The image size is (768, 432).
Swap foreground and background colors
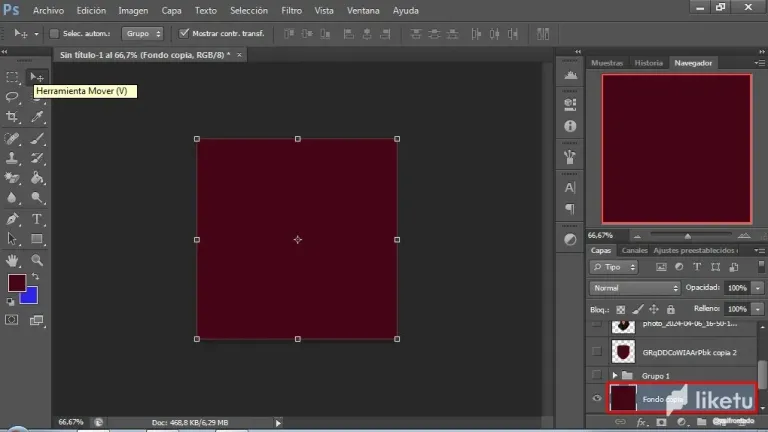click(x=35, y=277)
